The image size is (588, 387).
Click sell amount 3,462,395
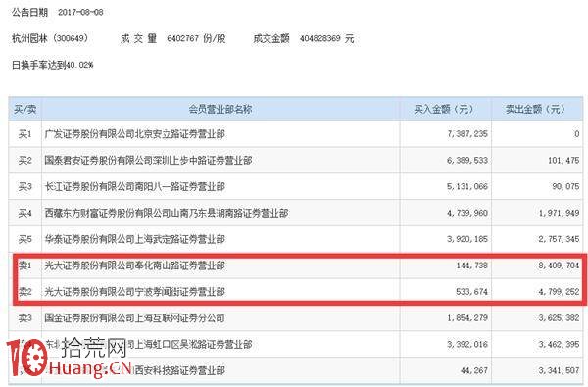[560, 344]
